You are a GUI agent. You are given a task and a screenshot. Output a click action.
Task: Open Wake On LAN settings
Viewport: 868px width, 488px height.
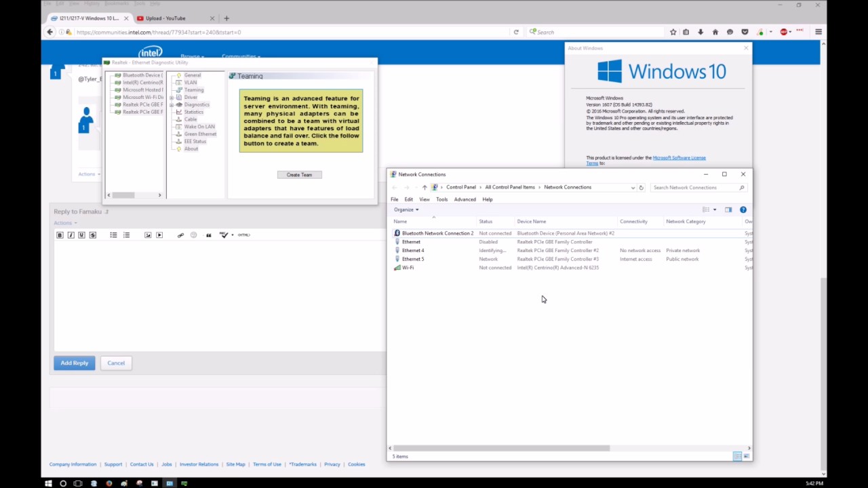[x=199, y=127]
